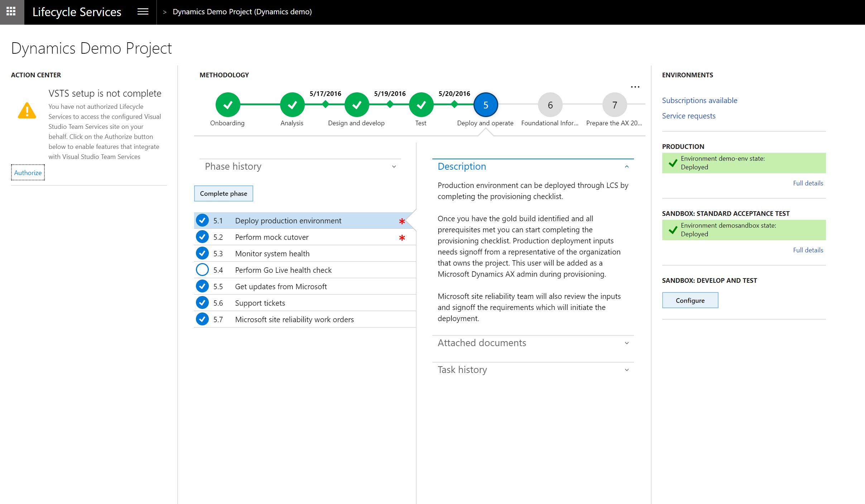Click the 5/19/2016 milestone diamond marker

tap(390, 105)
